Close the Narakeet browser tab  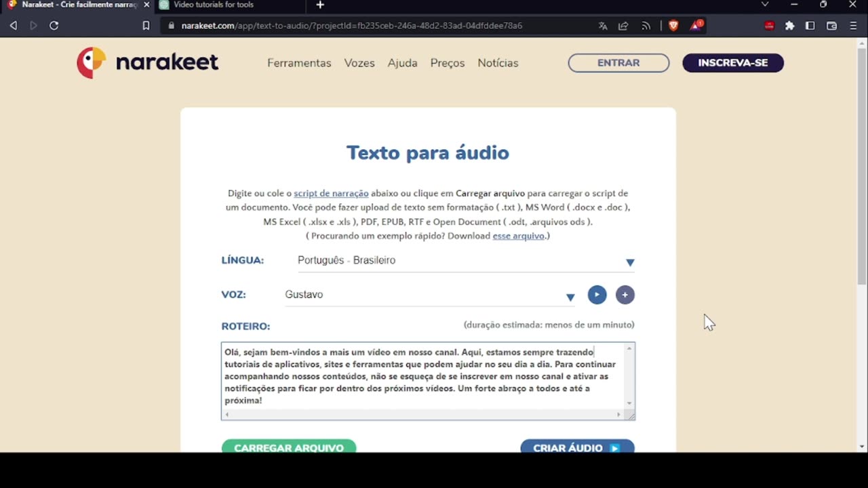146,5
